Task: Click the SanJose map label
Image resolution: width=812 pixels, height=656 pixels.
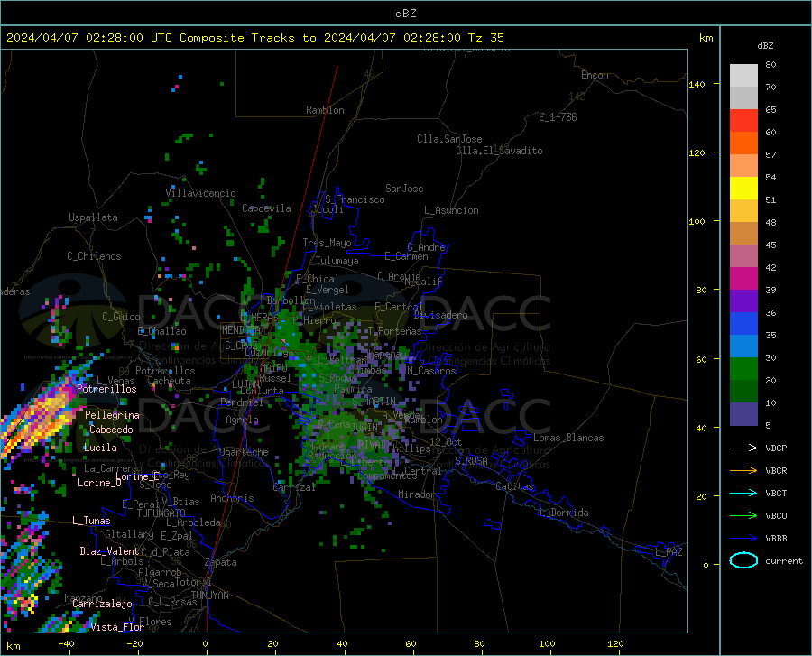Action: pos(404,189)
